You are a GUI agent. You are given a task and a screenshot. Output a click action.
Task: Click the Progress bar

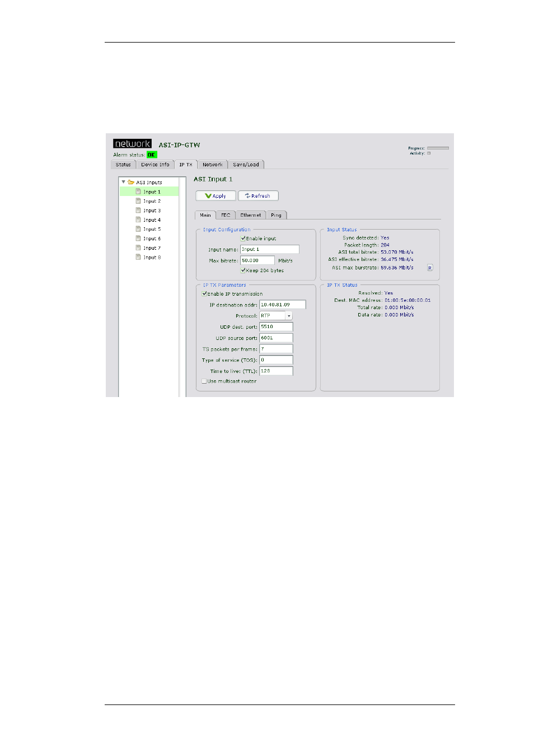tap(438, 148)
